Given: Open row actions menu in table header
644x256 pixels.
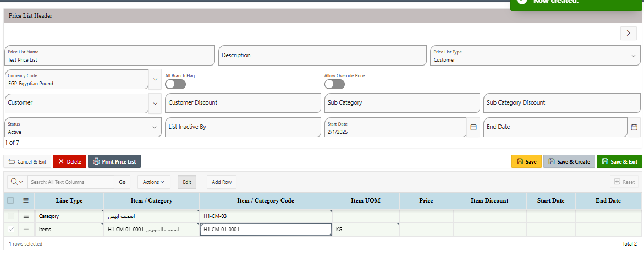Looking at the screenshot, I should pyautogui.click(x=26, y=200).
